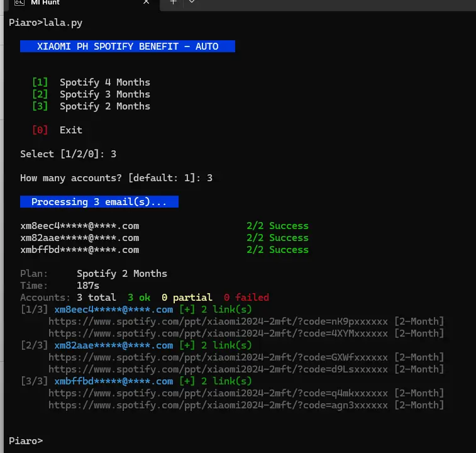Click '2/2 Success' beside the xmbffbd email
The height and width of the screenshot is (453, 476).
(x=277, y=250)
